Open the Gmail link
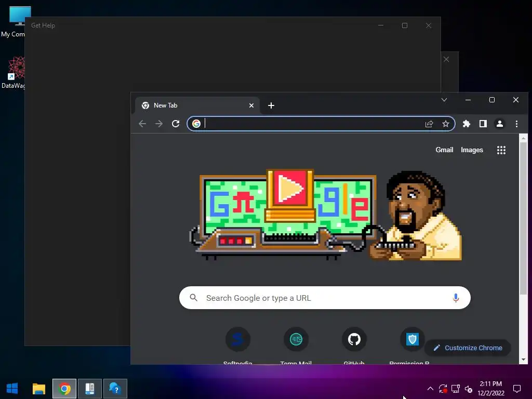This screenshot has width=532, height=399. 444,150
